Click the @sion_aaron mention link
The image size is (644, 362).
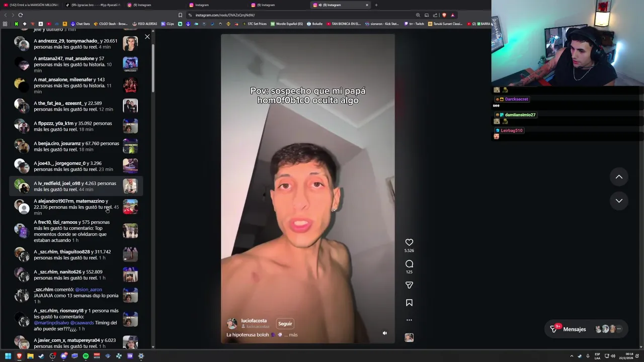coord(89,290)
